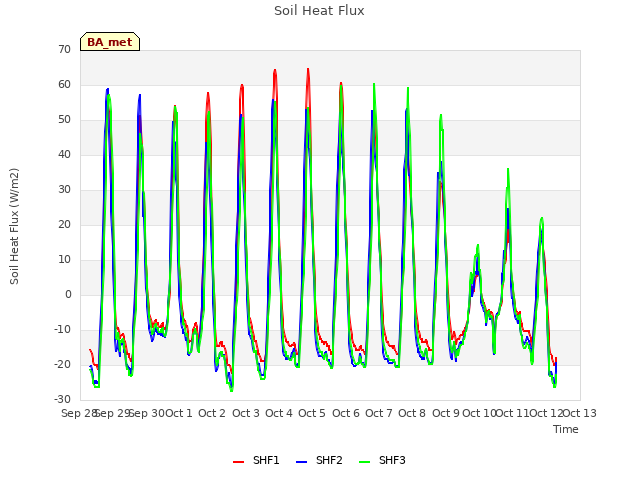This screenshot has height=480, width=640.
Task: Click the Oct 2 date tick label
Action: 212,413
